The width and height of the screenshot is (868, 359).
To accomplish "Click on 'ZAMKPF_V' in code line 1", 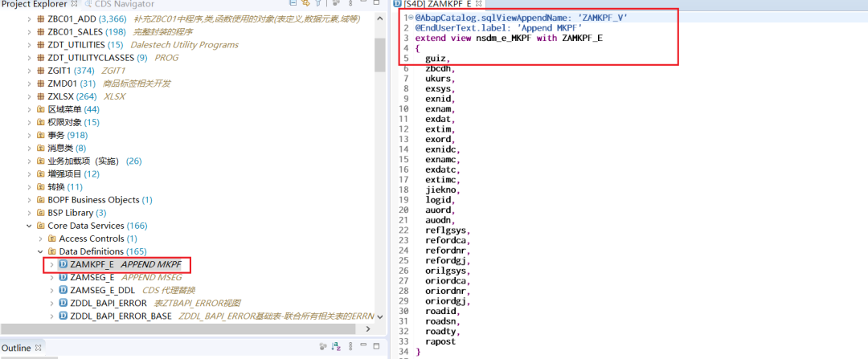I will pos(604,18).
